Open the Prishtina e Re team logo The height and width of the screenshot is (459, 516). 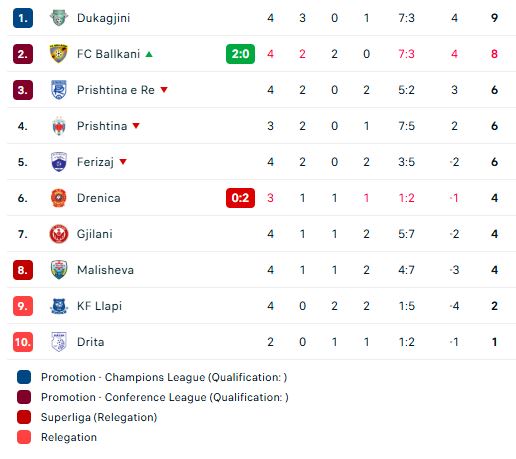59,90
